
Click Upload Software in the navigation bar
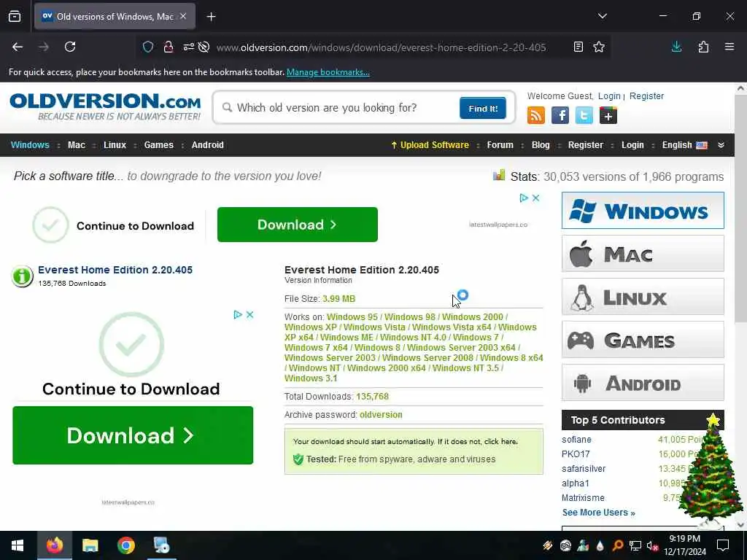coord(430,145)
